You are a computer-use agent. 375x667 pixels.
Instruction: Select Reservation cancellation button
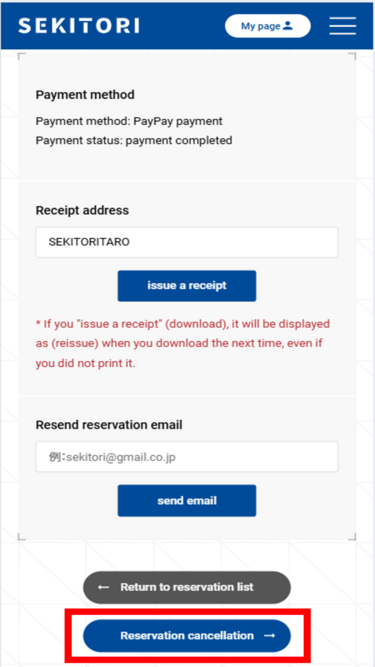pyautogui.click(x=187, y=636)
